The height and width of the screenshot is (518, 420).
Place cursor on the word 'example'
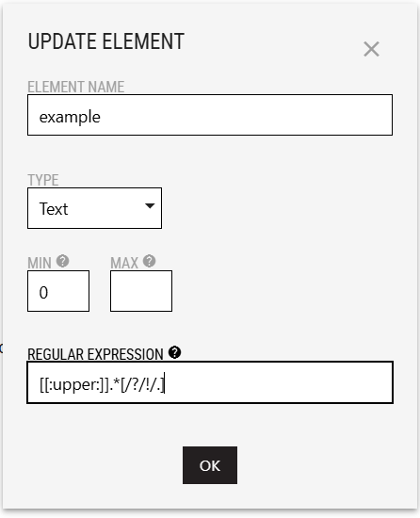tap(70, 118)
